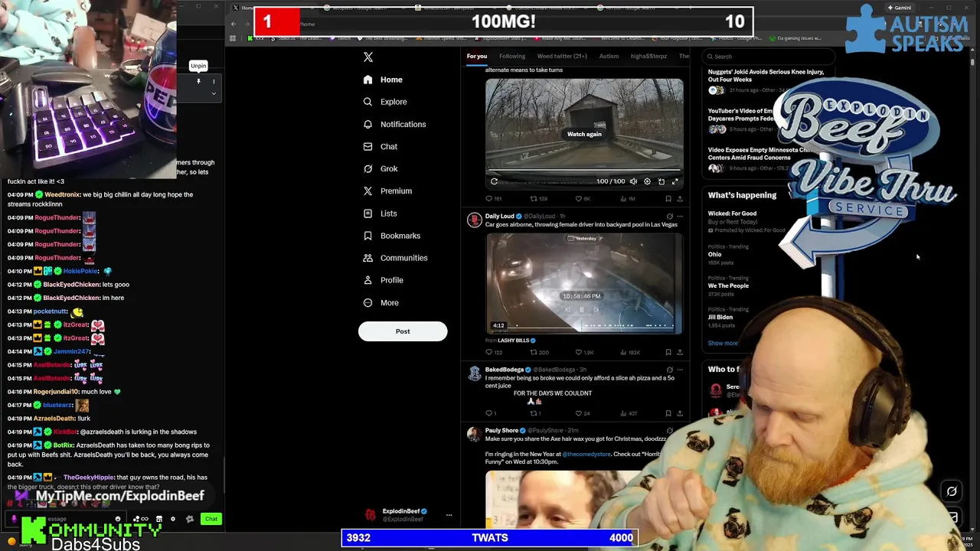Share the Daily Loud post
The width and height of the screenshot is (980, 551).
pyautogui.click(x=679, y=353)
